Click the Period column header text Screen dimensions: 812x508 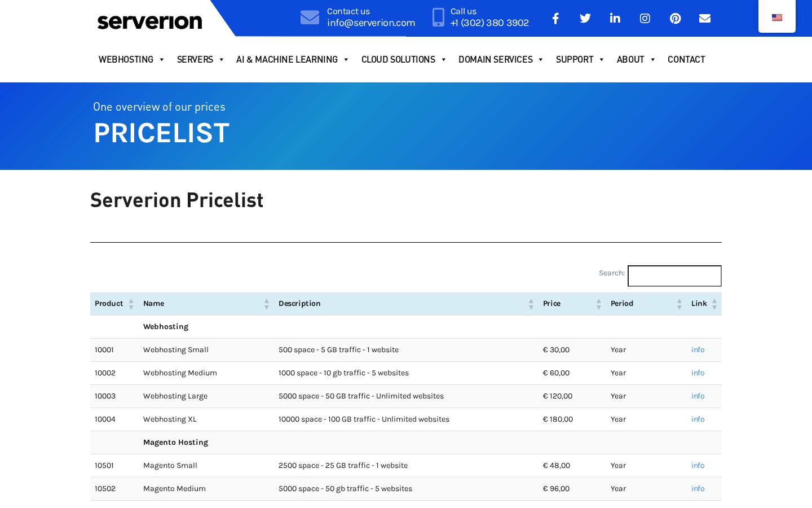[622, 304]
